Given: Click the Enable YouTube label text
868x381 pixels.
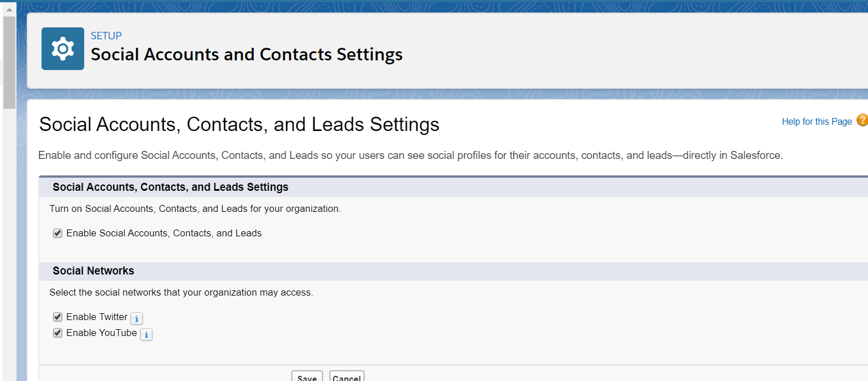Looking at the screenshot, I should (101, 333).
